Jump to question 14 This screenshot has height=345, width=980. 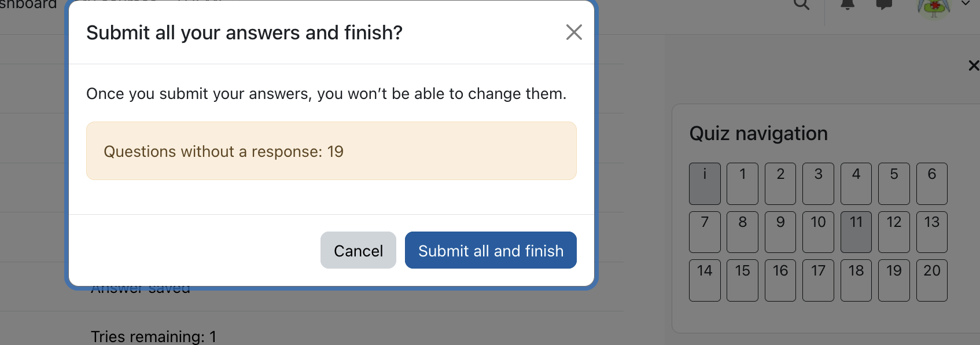point(705,281)
